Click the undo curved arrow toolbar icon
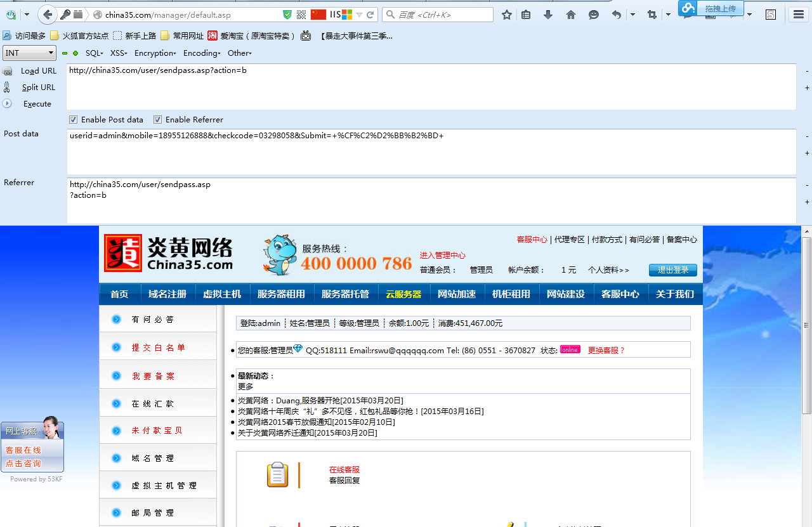Viewport: 812px width, 527px height. click(x=617, y=15)
